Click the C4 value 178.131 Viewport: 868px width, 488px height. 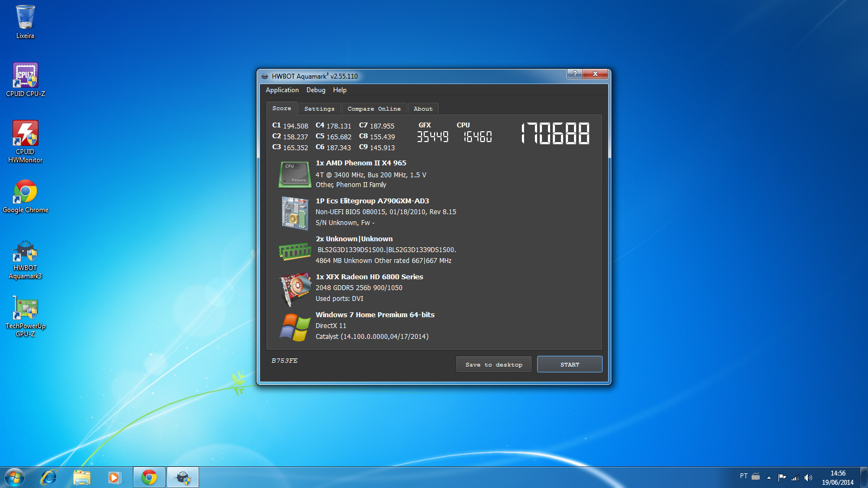pyautogui.click(x=339, y=126)
